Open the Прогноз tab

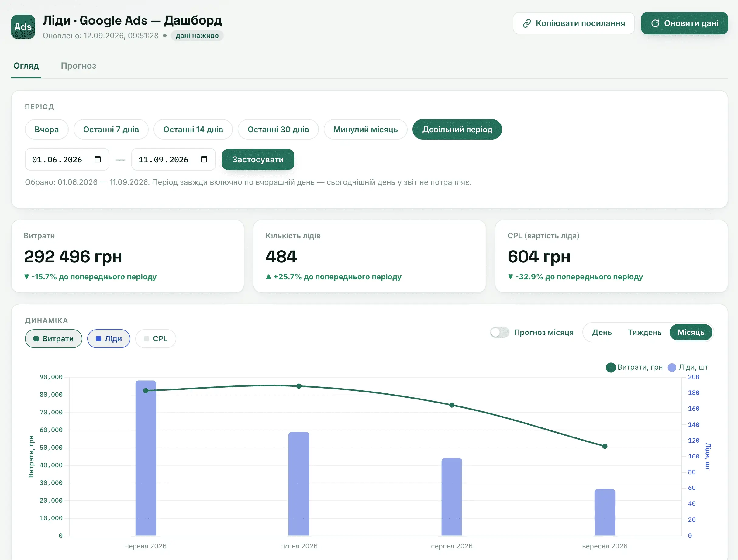pyautogui.click(x=78, y=66)
